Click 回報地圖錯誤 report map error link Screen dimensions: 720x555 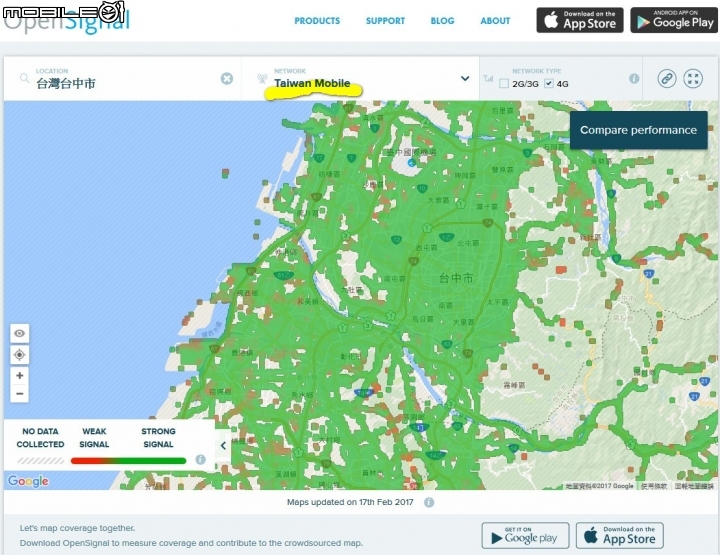click(694, 486)
